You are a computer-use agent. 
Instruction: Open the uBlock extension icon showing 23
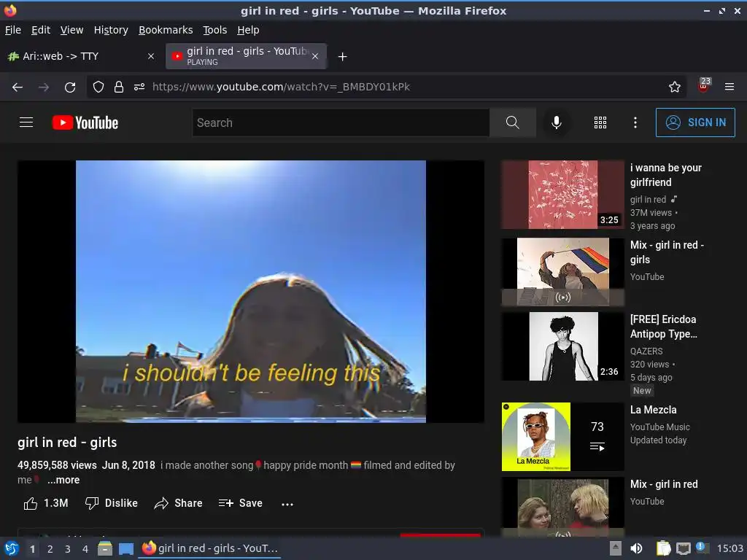coord(704,86)
